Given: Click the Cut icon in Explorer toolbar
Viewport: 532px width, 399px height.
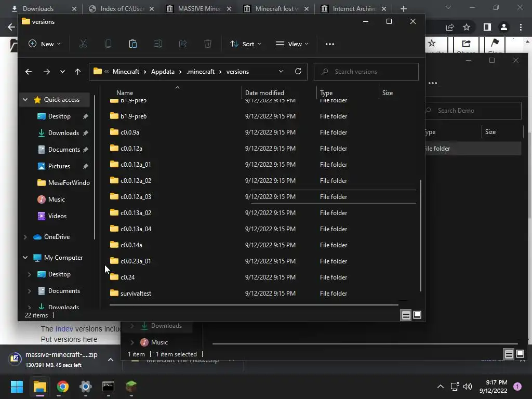Looking at the screenshot, I should pyautogui.click(x=83, y=44).
